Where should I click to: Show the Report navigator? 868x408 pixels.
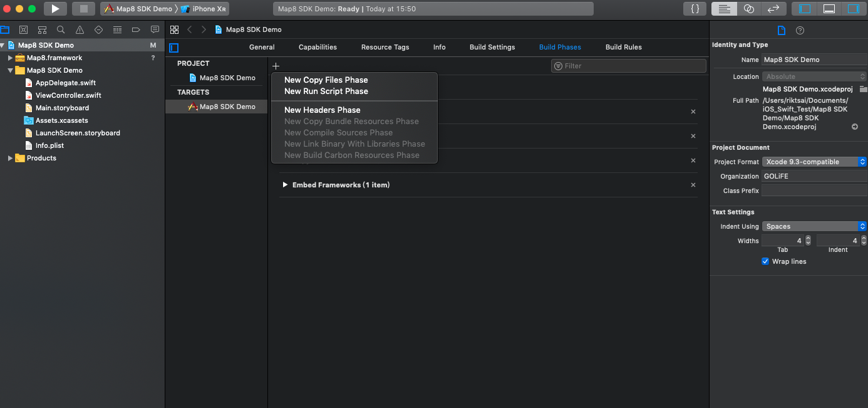155,29
